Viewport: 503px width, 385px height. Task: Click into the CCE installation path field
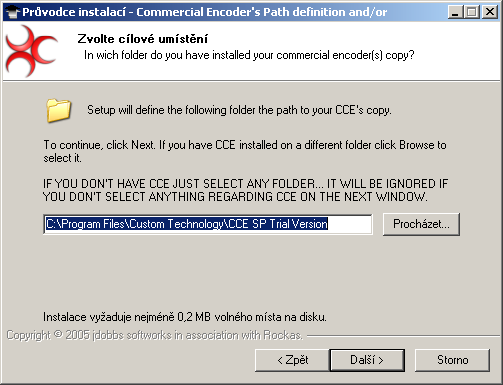(x=207, y=224)
